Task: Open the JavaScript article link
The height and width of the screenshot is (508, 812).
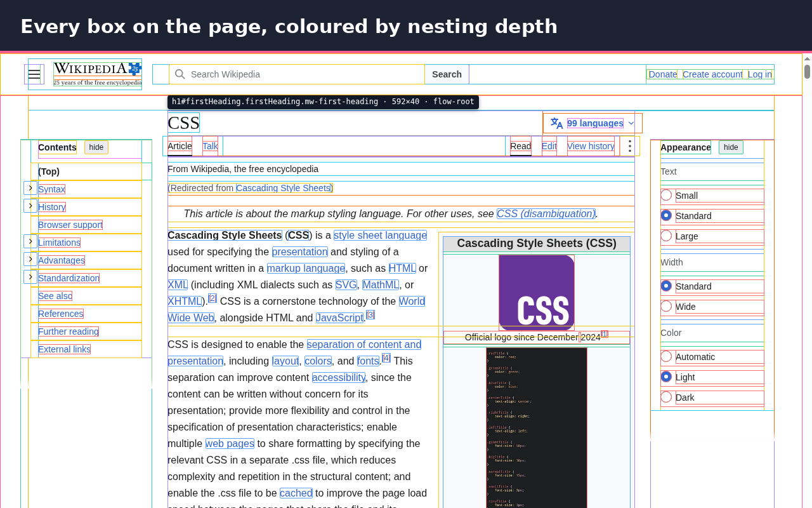Action: [340, 318]
